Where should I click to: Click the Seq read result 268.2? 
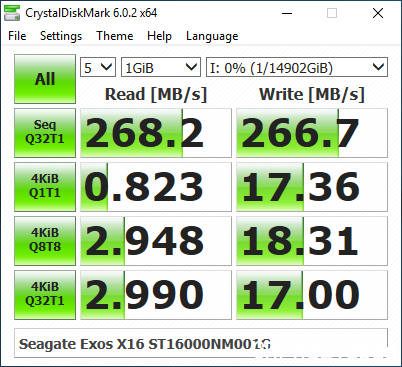coord(156,133)
